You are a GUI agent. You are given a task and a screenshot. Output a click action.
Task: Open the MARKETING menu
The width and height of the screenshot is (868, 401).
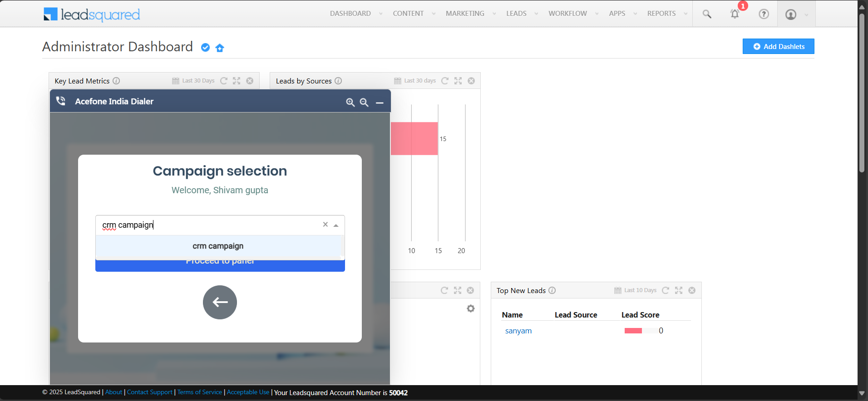[465, 14]
